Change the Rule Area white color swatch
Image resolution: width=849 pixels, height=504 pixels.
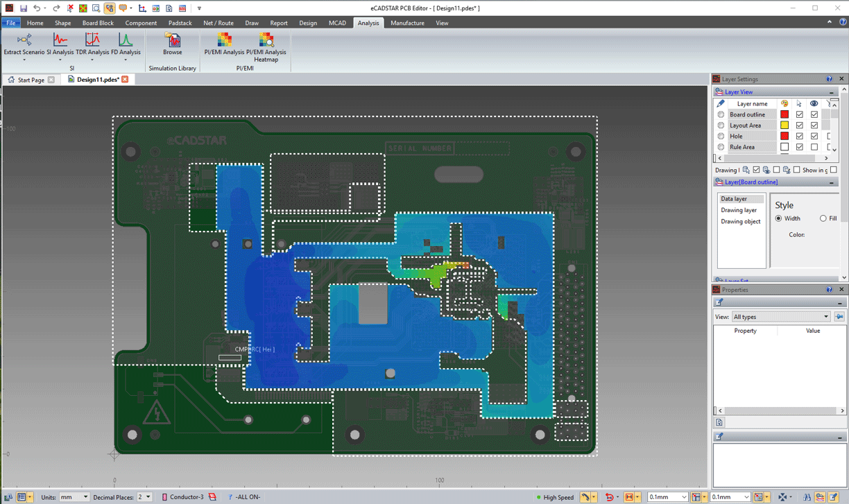tap(784, 147)
